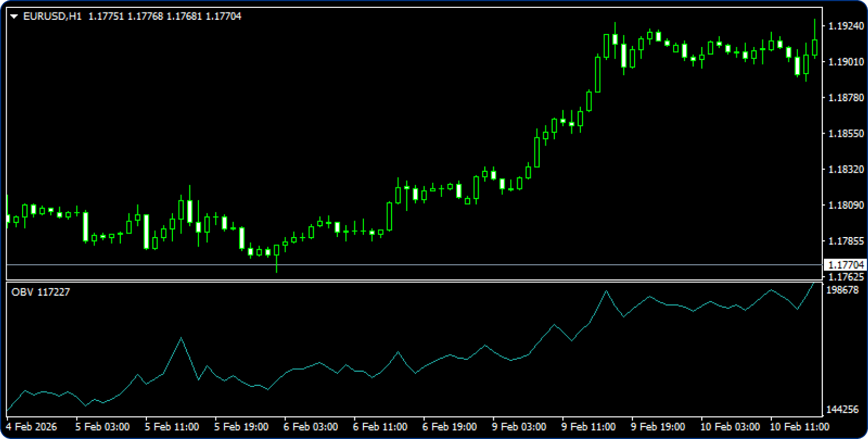
Task: Click the 4 Feb 2026 date label
Action: tap(32, 427)
